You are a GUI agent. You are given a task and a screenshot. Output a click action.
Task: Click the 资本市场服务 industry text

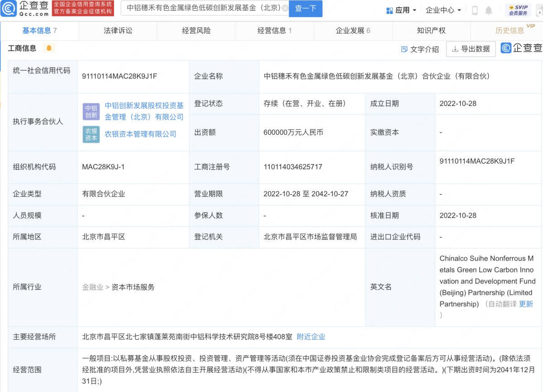click(x=133, y=287)
